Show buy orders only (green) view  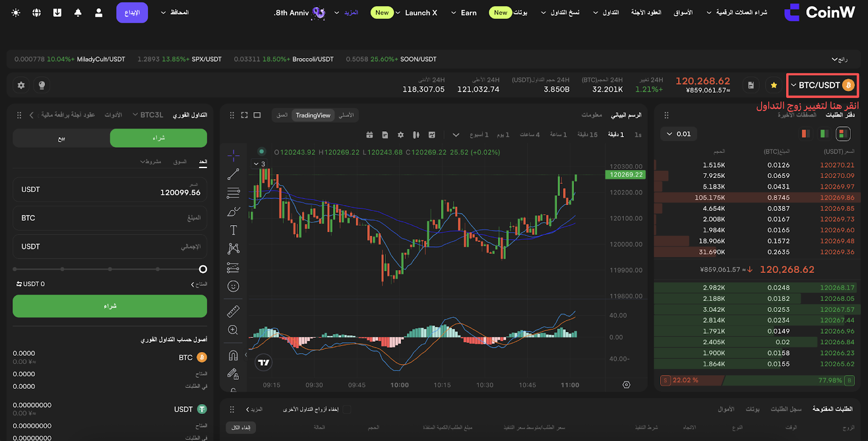pyautogui.click(x=824, y=133)
